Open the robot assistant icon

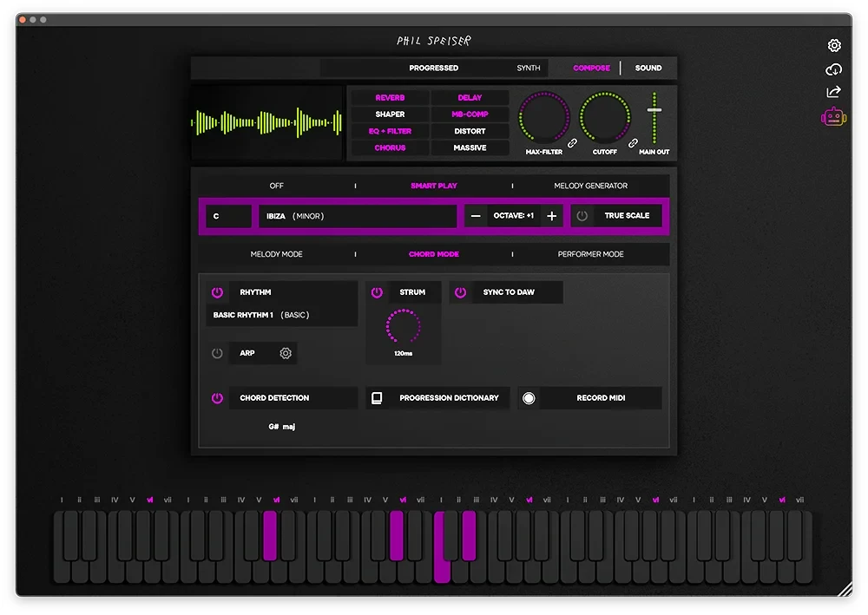833,117
